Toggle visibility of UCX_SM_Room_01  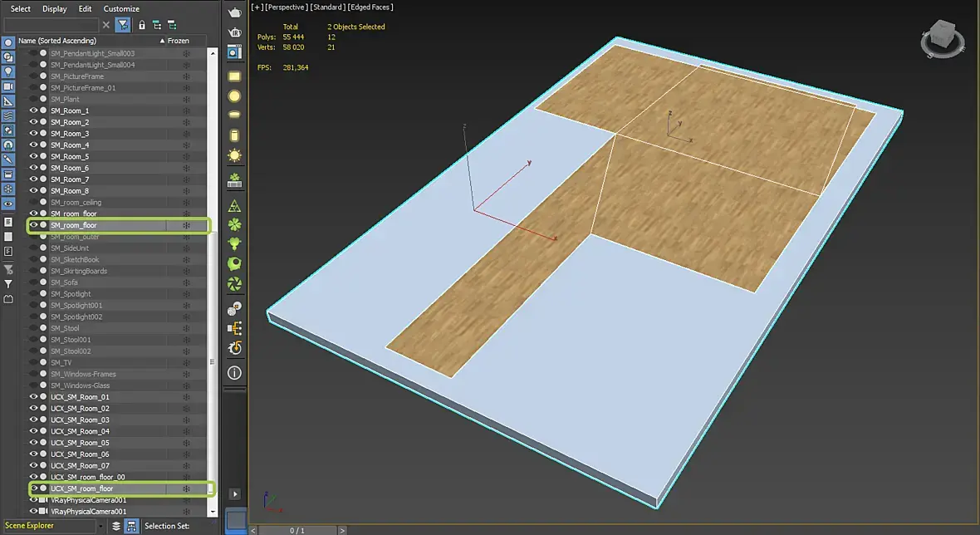[34, 397]
